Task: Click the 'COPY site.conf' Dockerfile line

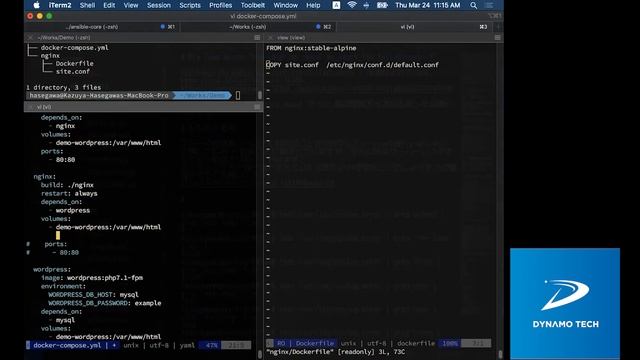Action: pos(352,65)
